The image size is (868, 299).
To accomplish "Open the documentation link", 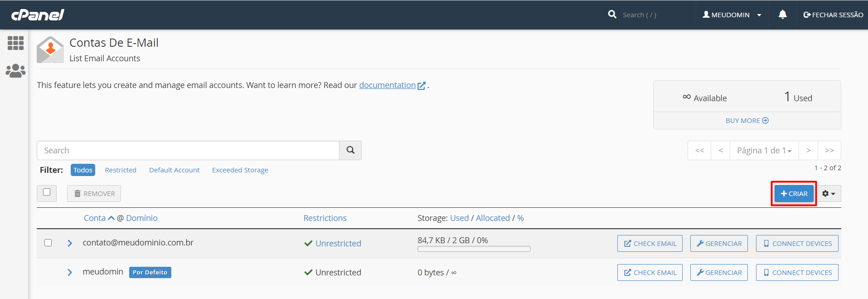I will pos(388,85).
